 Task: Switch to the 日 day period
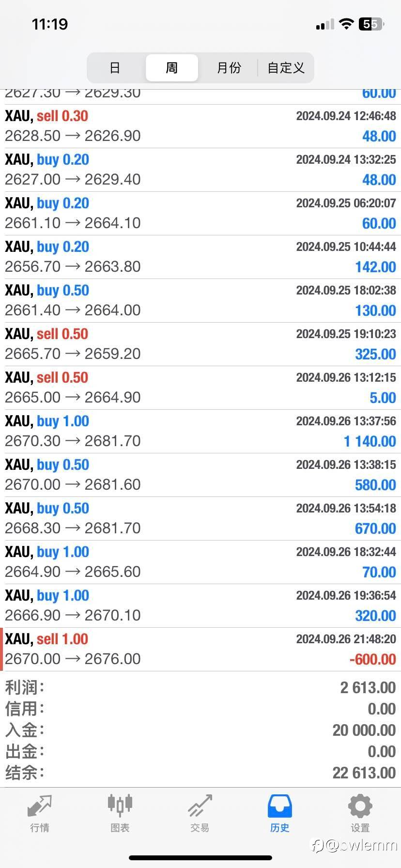pyautogui.click(x=115, y=68)
